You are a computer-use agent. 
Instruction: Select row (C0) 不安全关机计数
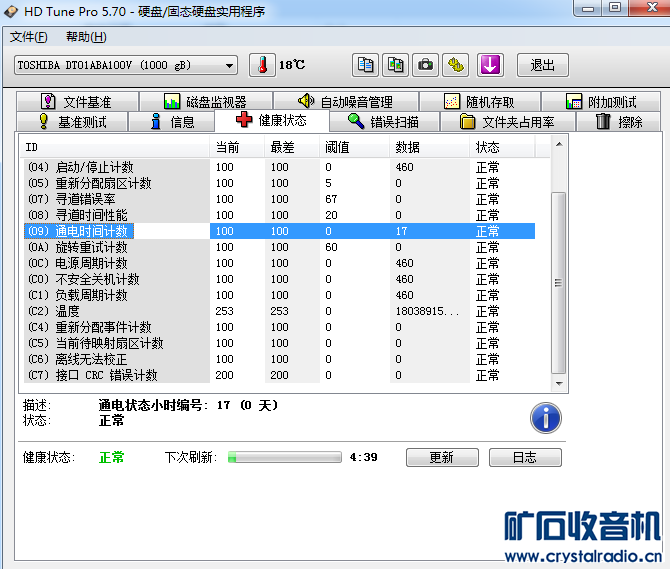coord(279,279)
